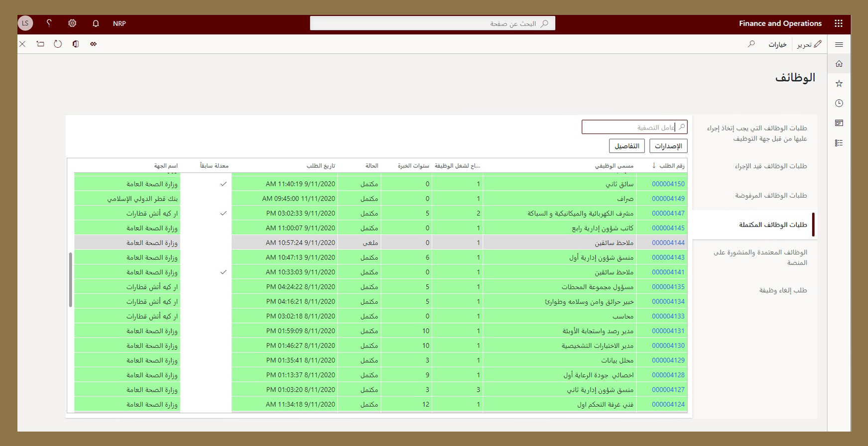Toggle معدلة سابقاً cell for row 000004145

coord(206,228)
